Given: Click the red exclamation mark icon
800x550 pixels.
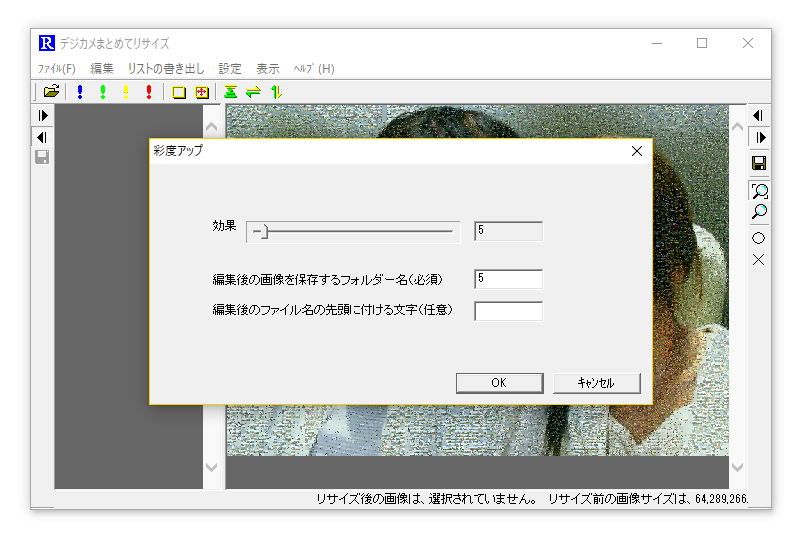Looking at the screenshot, I should click(x=149, y=92).
